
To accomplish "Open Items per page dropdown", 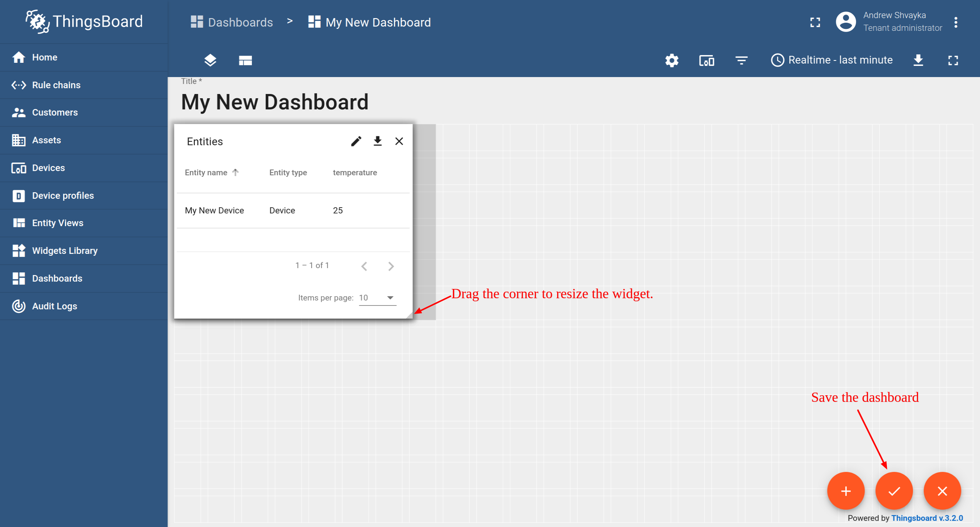I will 377,298.
